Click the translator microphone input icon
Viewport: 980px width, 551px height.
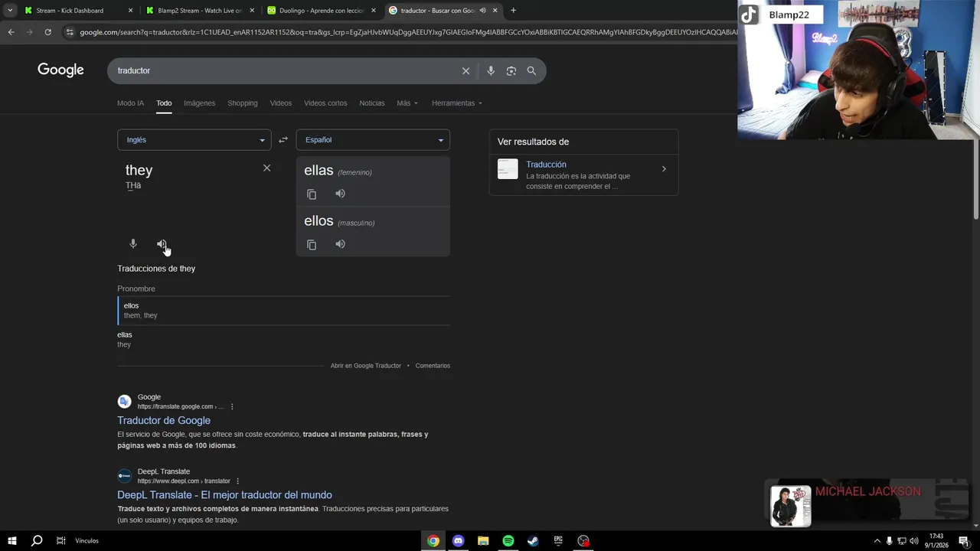point(133,243)
